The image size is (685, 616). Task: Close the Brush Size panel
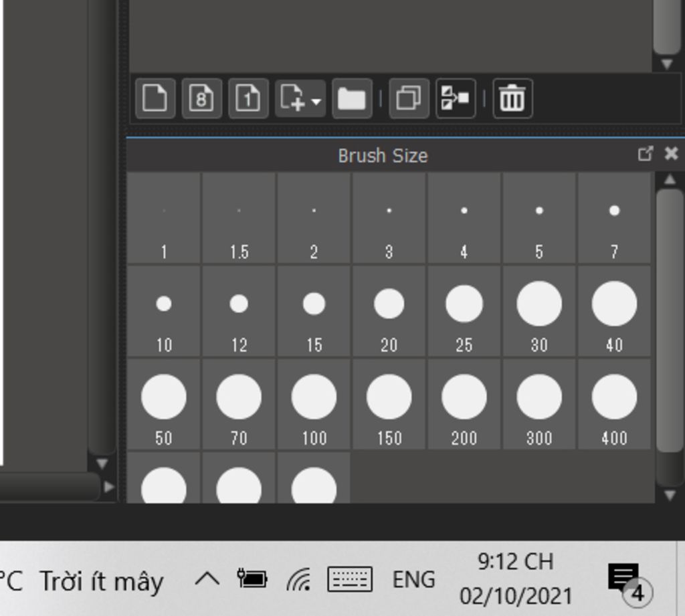pyautogui.click(x=671, y=154)
